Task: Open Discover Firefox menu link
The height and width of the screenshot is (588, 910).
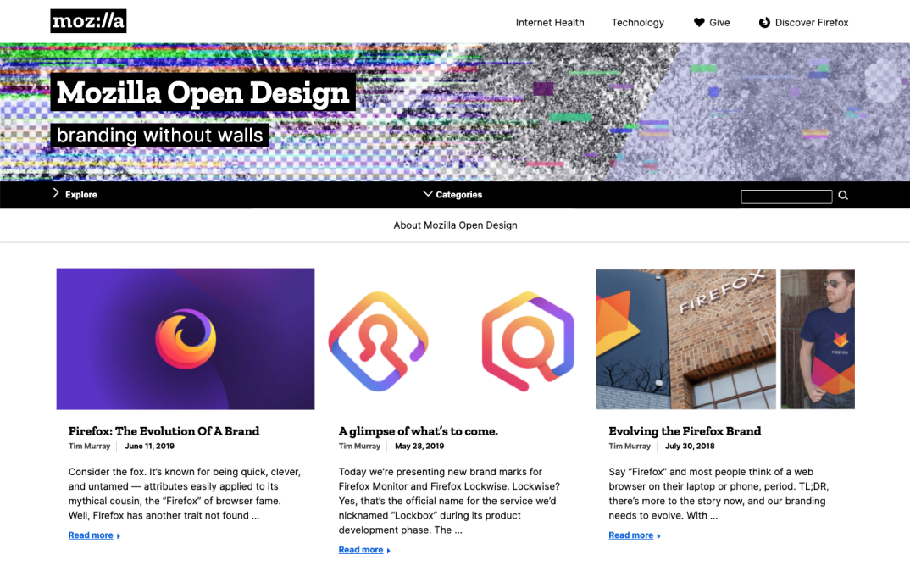Action: (x=812, y=23)
